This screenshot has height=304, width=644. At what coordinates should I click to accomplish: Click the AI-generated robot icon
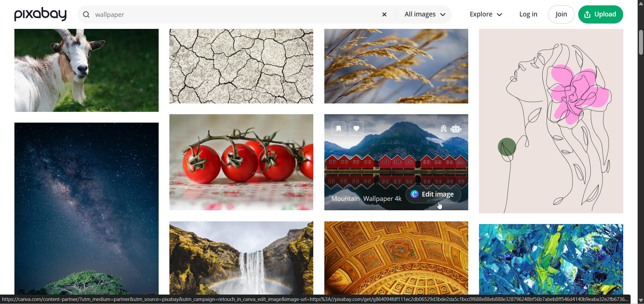tap(457, 129)
